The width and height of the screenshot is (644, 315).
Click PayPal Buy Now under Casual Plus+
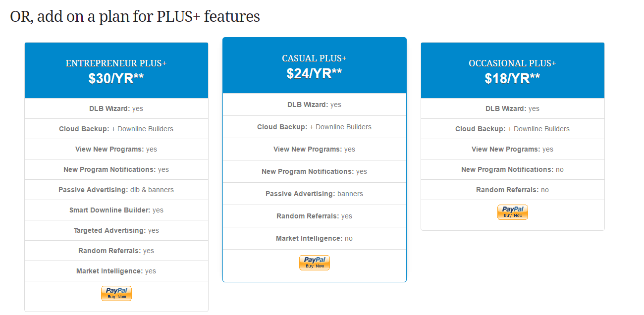click(x=315, y=262)
